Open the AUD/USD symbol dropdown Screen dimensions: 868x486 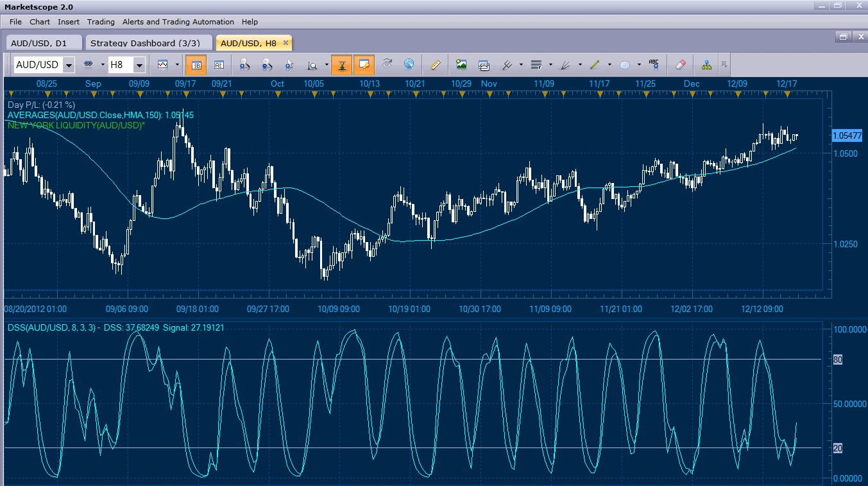coord(69,65)
